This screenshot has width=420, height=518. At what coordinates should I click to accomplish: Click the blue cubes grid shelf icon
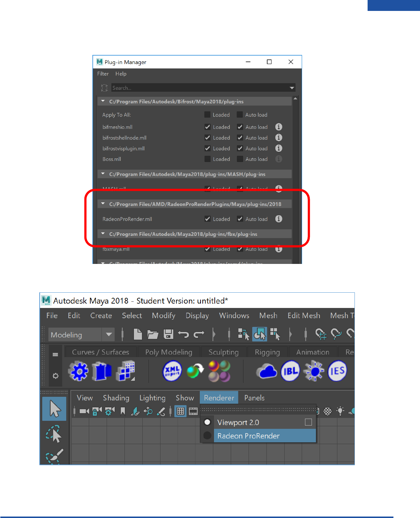[x=126, y=371]
